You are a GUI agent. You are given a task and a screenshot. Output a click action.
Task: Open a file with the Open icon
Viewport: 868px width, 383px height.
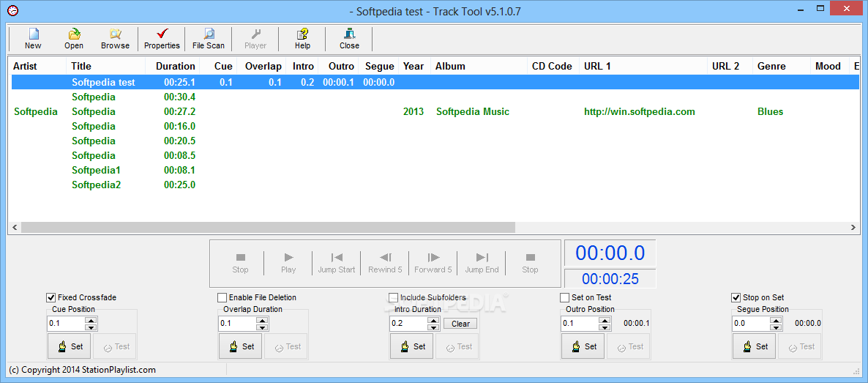(74, 39)
